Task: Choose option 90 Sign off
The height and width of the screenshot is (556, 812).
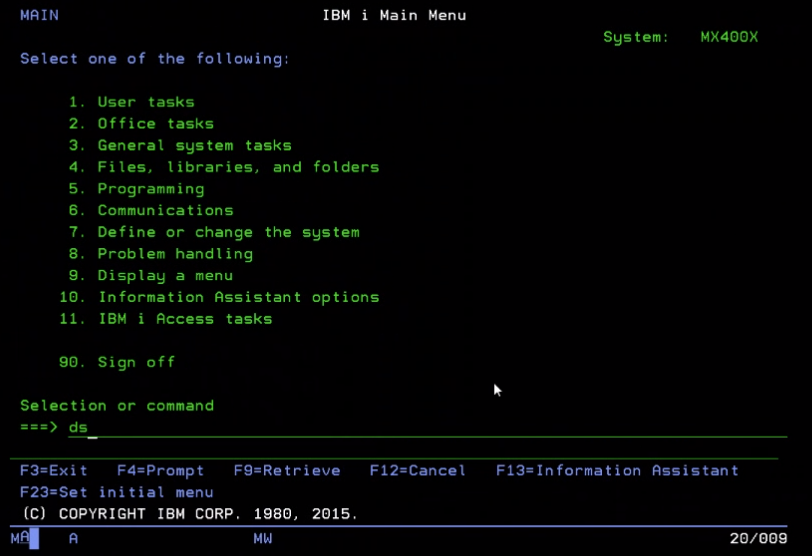Action: point(117,362)
